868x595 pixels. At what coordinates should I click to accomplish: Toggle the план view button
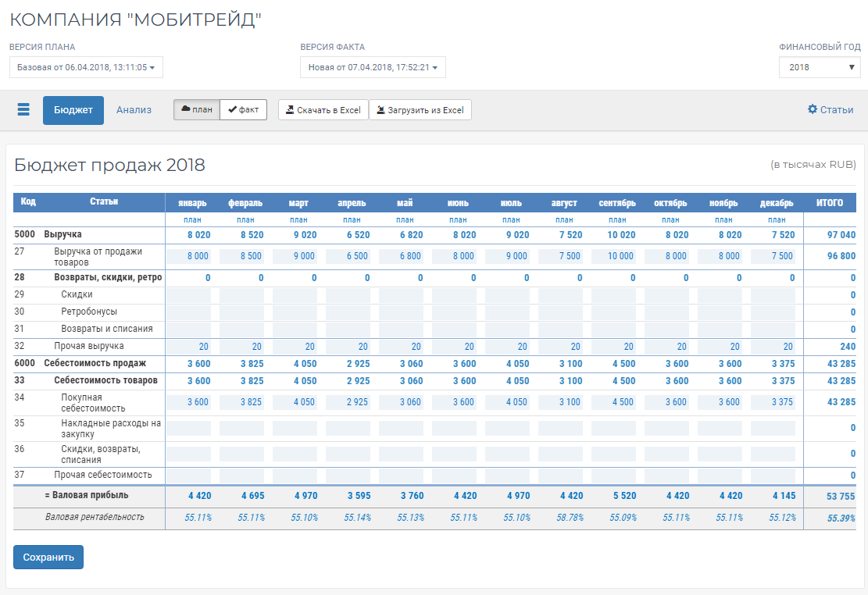tap(197, 110)
